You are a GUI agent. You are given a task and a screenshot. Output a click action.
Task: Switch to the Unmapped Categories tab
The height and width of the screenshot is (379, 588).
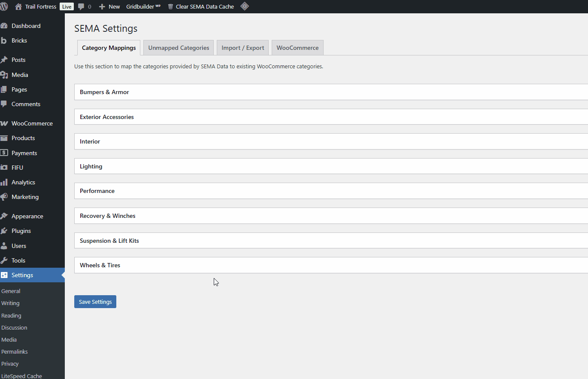pyautogui.click(x=178, y=47)
